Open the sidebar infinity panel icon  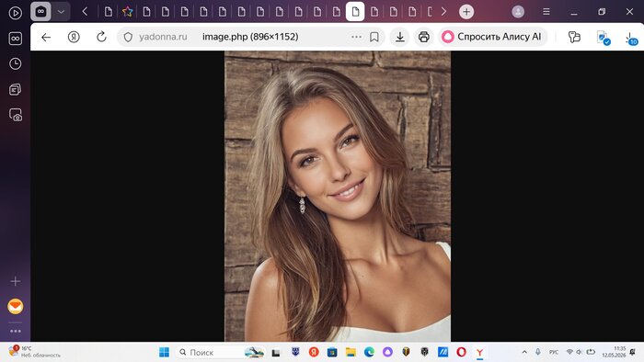16,39
